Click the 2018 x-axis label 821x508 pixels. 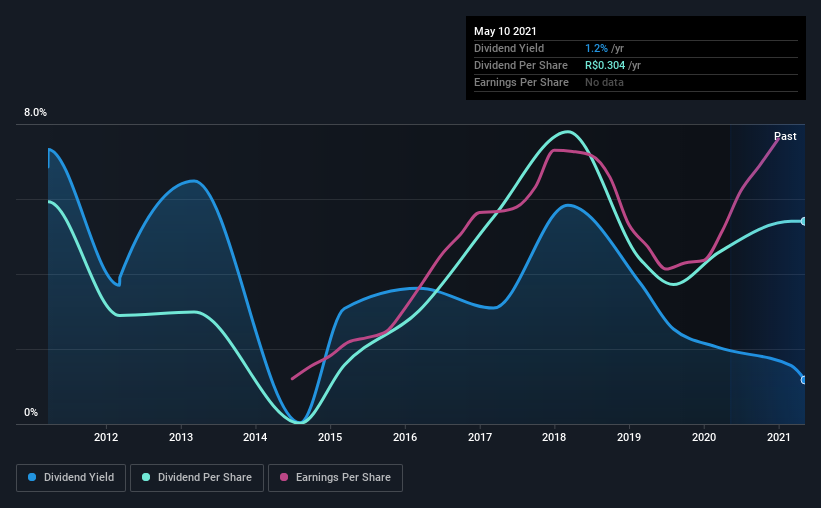tap(554, 437)
